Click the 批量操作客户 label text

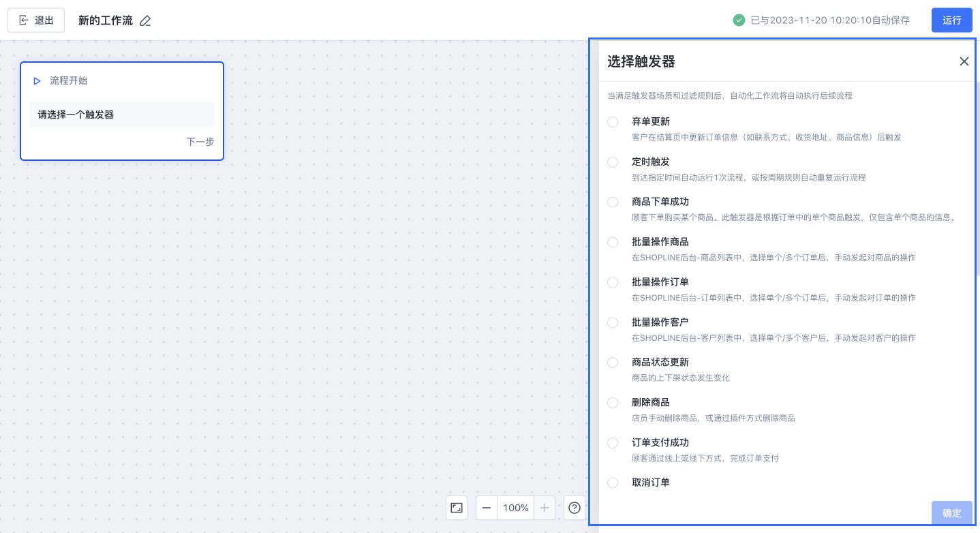pyautogui.click(x=660, y=322)
